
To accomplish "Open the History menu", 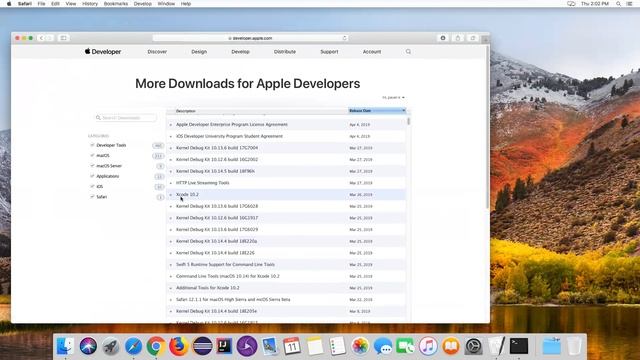I will point(90,4).
